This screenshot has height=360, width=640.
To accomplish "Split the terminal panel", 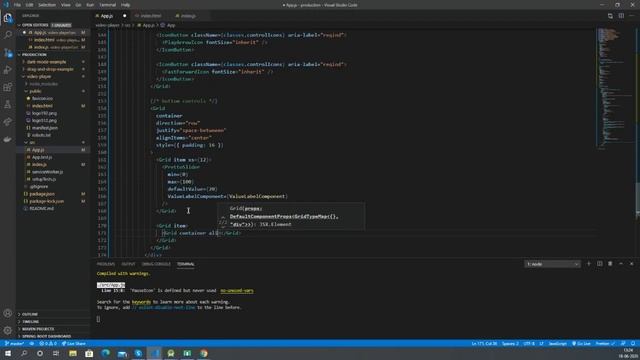I will tap(600, 264).
